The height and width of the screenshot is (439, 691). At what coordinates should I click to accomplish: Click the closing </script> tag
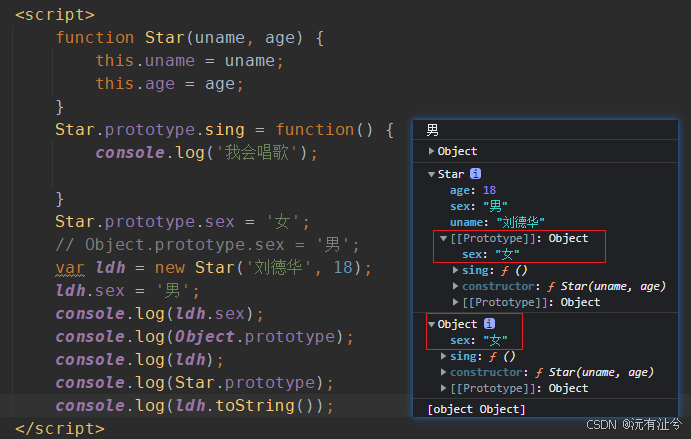[60, 428]
